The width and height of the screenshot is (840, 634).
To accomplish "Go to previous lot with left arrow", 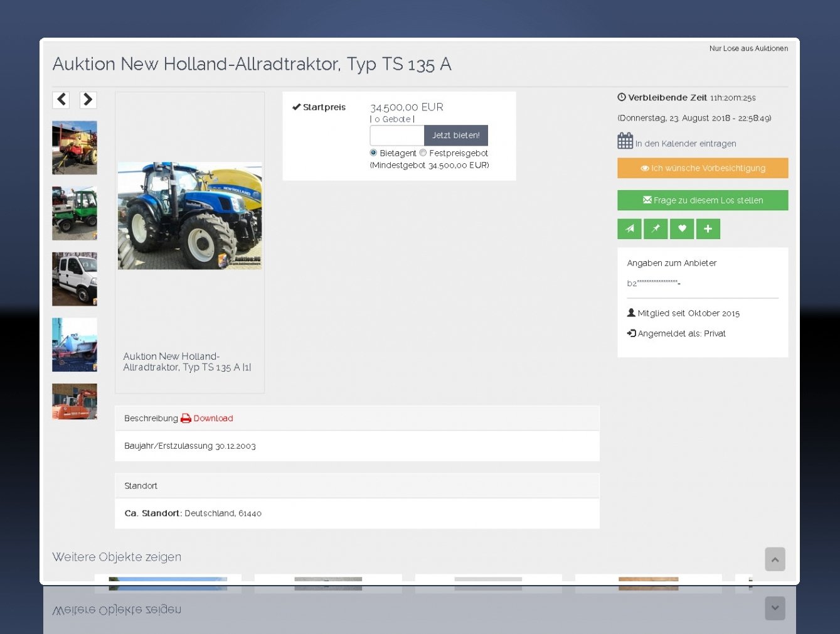I will tap(61, 100).
